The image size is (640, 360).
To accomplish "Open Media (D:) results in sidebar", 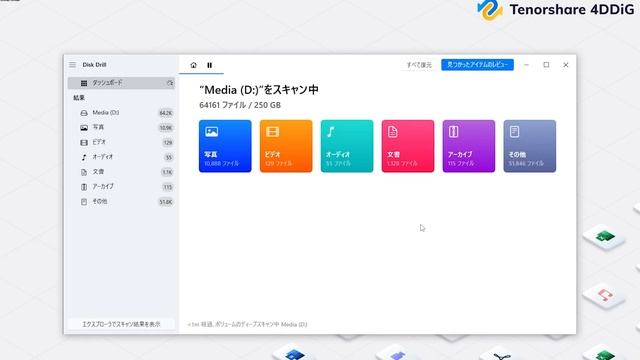I will [121, 113].
